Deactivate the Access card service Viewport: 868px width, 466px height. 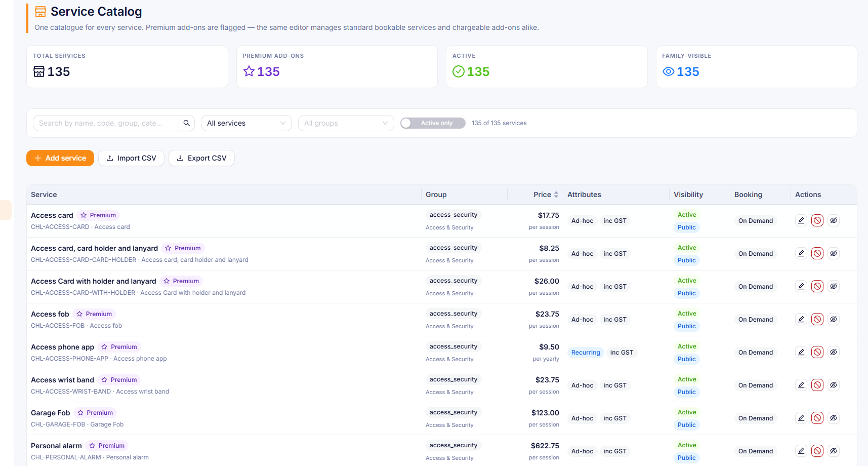click(817, 220)
